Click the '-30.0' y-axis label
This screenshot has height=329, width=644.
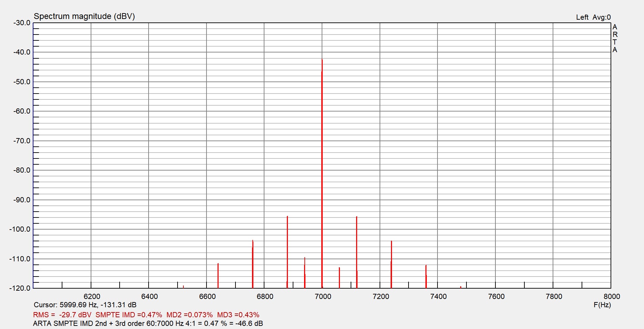click(22, 23)
